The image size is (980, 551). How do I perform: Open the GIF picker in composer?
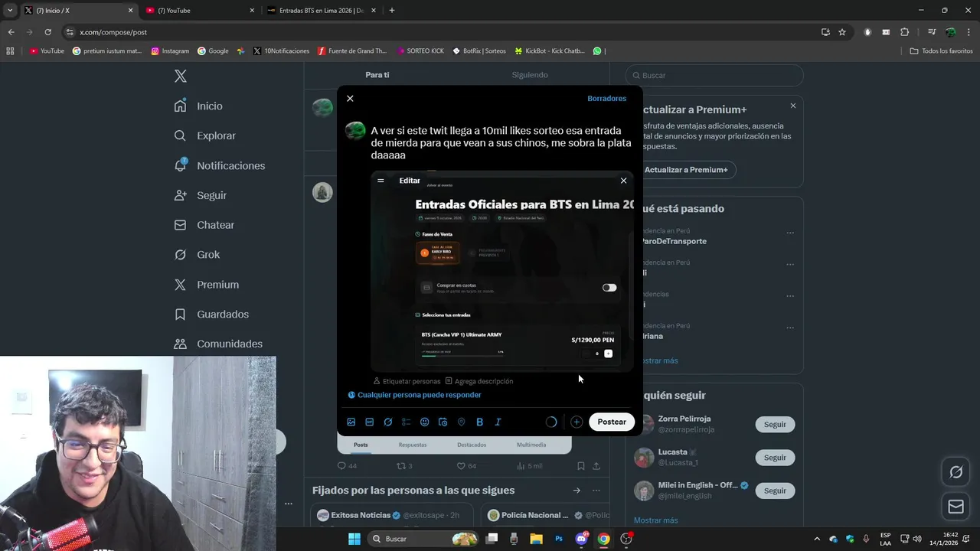pos(370,422)
